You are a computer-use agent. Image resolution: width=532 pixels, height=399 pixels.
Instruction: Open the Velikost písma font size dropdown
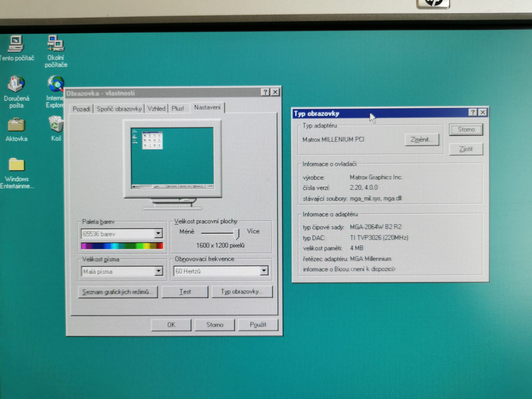coord(158,271)
